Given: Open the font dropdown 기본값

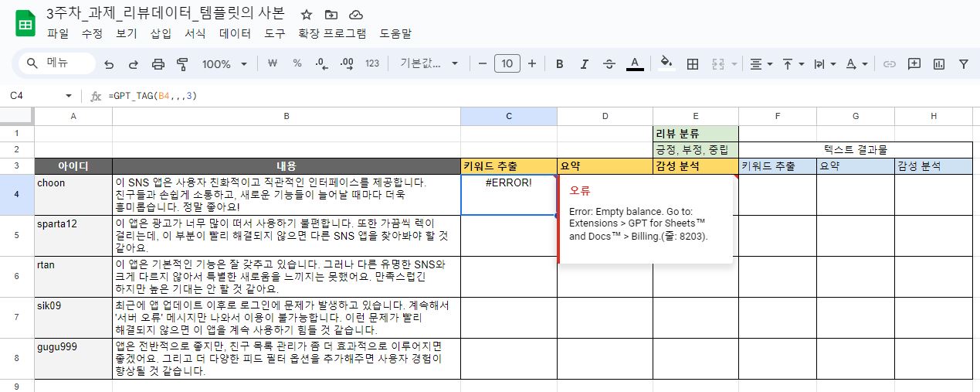Looking at the screenshot, I should 429,63.
